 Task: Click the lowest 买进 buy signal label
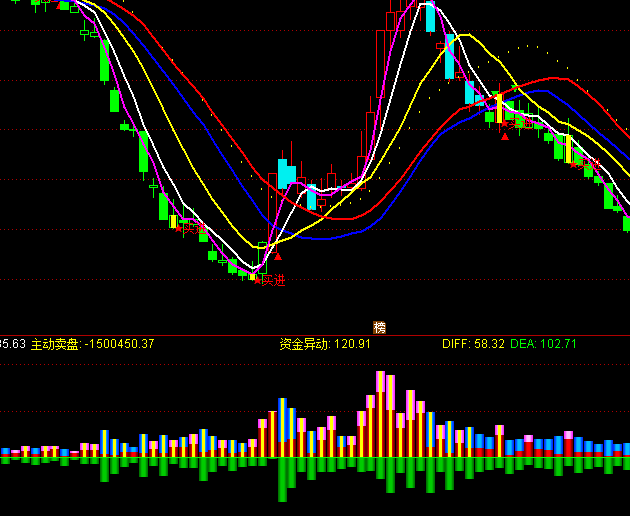tap(272, 280)
